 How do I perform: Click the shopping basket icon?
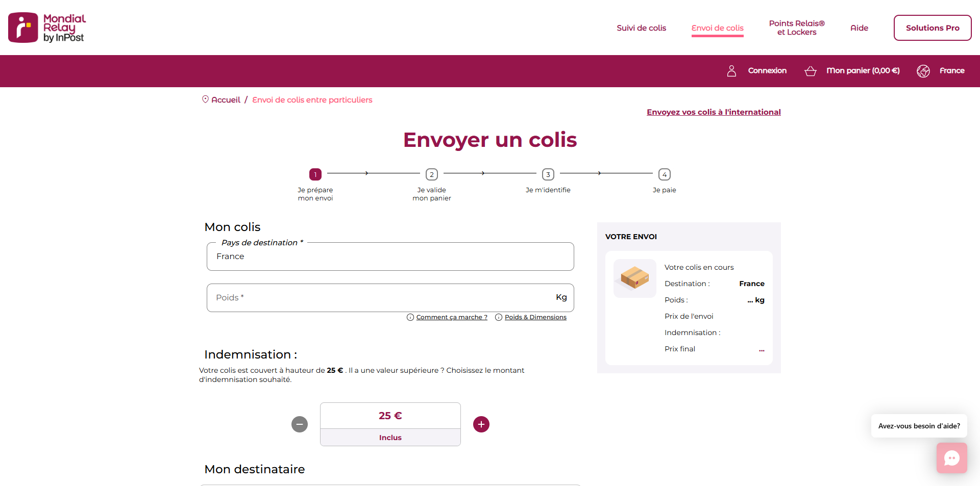point(811,71)
